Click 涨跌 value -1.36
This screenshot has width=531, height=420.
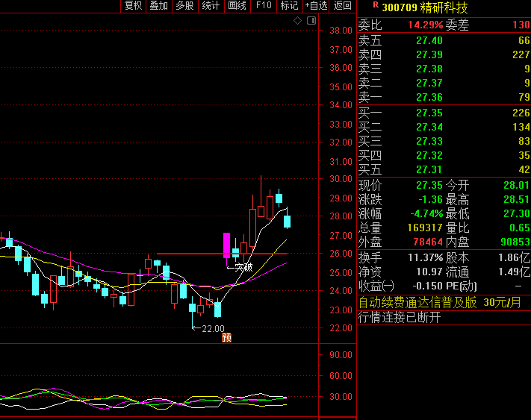430,199
